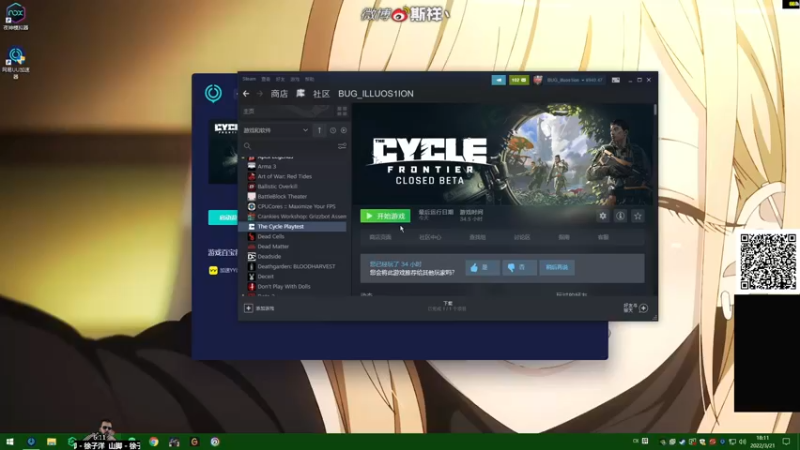This screenshot has height=450, width=800.
Task: Click the Steam forward navigation arrow
Action: 260,94
